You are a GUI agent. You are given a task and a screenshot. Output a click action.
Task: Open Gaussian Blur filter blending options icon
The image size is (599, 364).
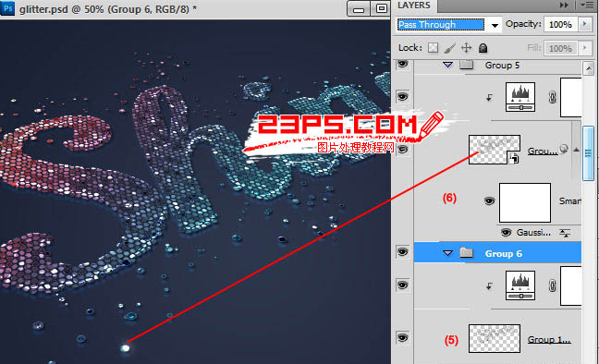(565, 232)
